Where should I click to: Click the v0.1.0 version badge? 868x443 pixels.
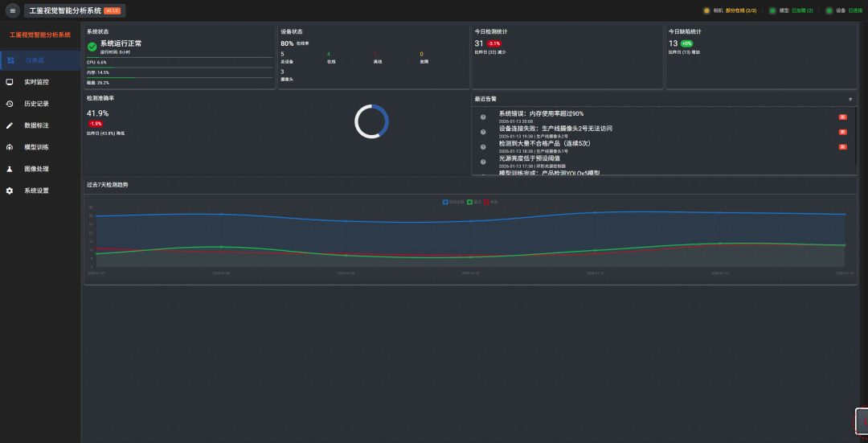112,10
